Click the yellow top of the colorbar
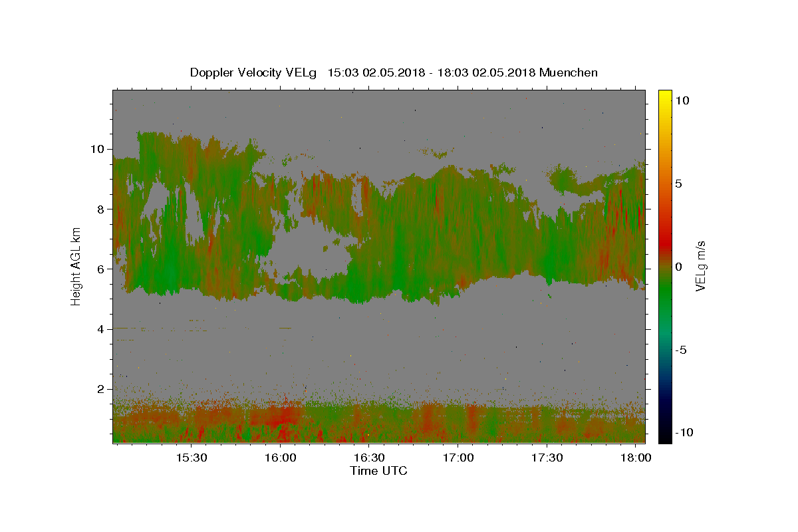Image resolution: width=798 pixels, height=532 pixels. (665, 94)
